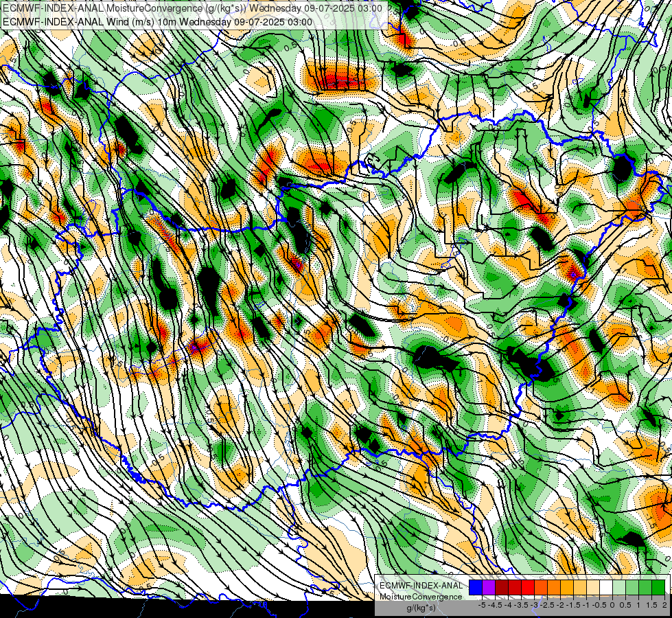
Task: Click the legend label 'ECMWF-INDEX-ANAL'
Action: (421, 586)
